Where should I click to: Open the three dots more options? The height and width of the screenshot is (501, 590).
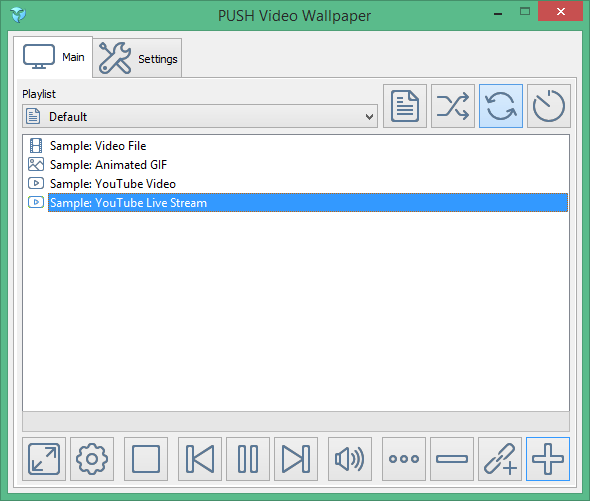click(404, 459)
